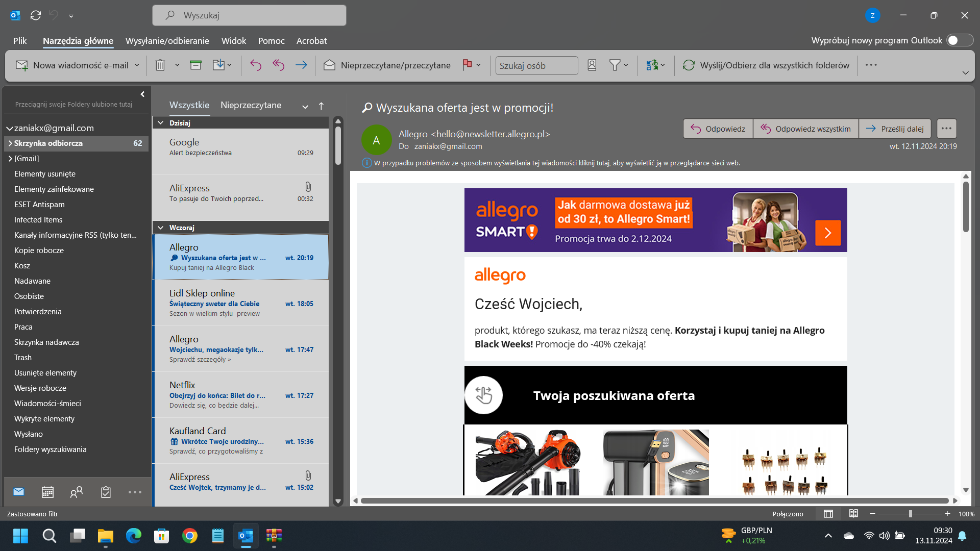Screen dimensions: 980x551
Task: Click the Reply All icon in ribbon
Action: [278, 65]
